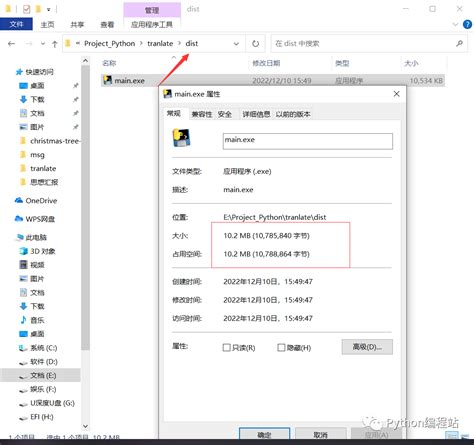Viewport: 474px width, 445px height.
Task: Sort by 类型 column header
Action: pyautogui.click(x=342, y=63)
